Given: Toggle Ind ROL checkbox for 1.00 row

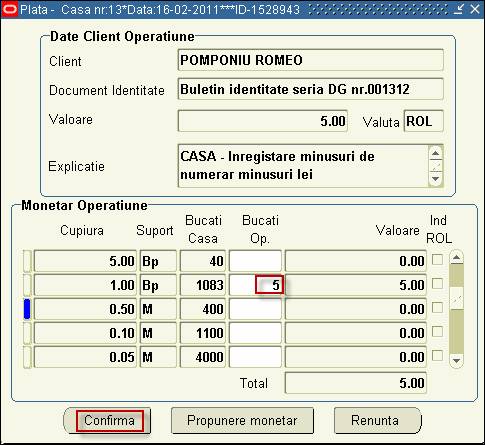Looking at the screenshot, I should click(437, 284).
